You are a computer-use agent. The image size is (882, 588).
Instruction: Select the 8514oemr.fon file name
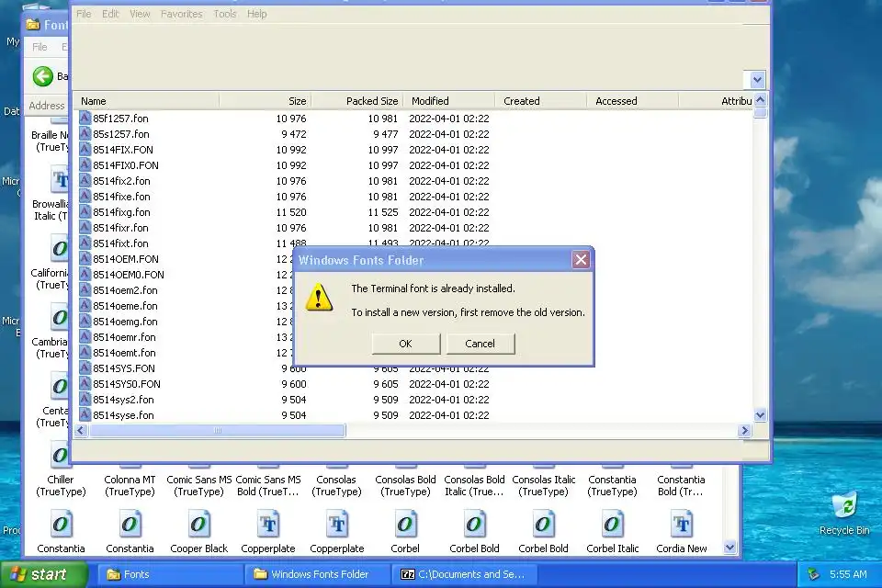124,337
